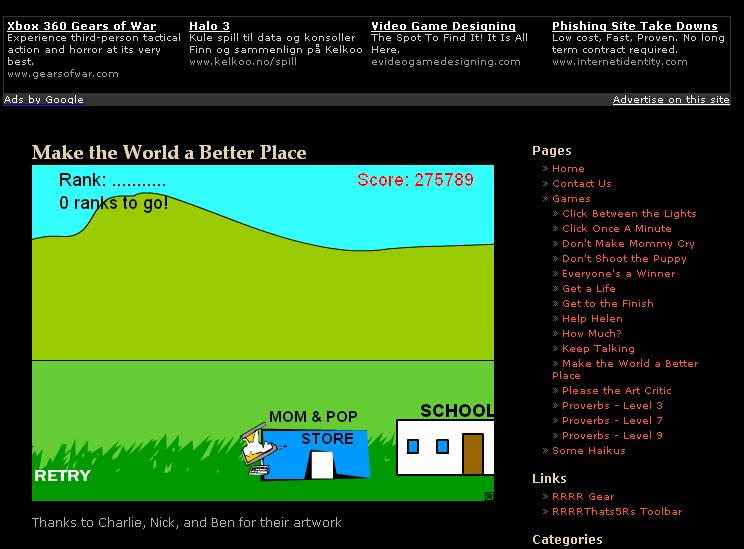The width and height of the screenshot is (744, 549).
Task: Click the www.internetidentity.com ad URL
Action: tap(619, 62)
